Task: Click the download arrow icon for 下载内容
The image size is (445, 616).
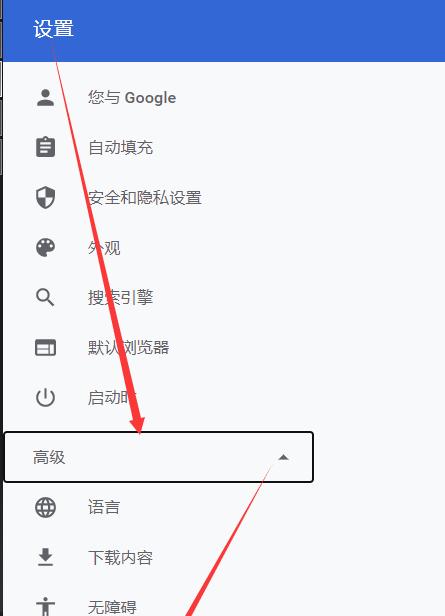Action: click(46, 557)
